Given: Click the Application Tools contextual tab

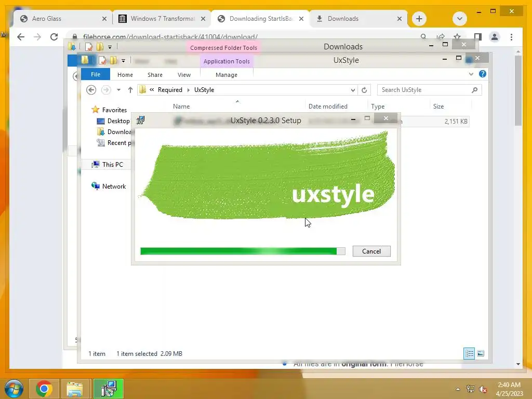Looking at the screenshot, I should pyautogui.click(x=227, y=61).
